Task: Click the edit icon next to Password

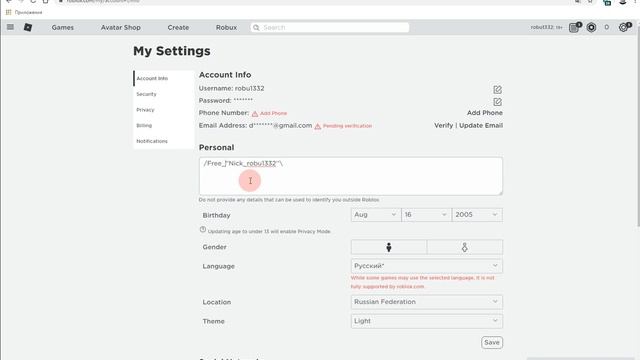Action: (x=497, y=102)
